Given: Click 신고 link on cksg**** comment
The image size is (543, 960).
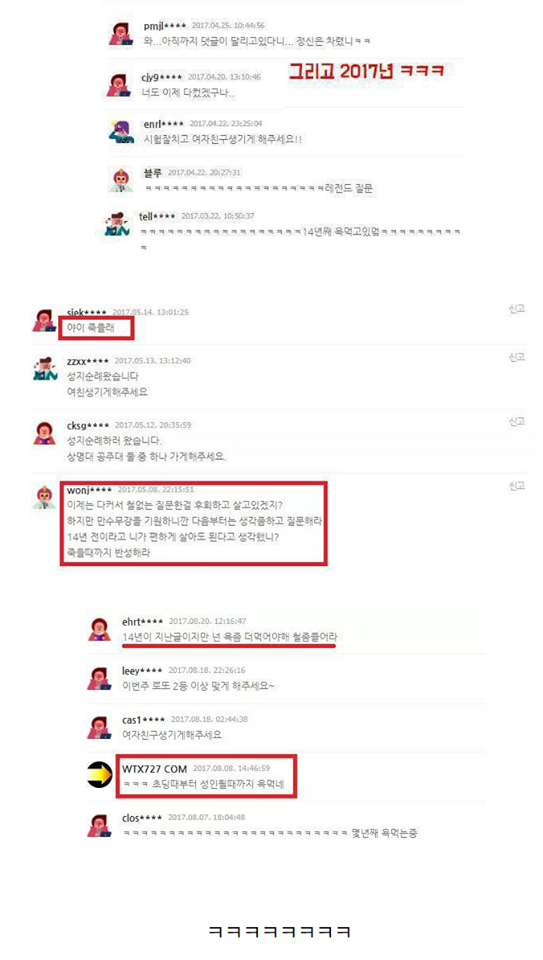Looking at the screenshot, I should (x=516, y=422).
